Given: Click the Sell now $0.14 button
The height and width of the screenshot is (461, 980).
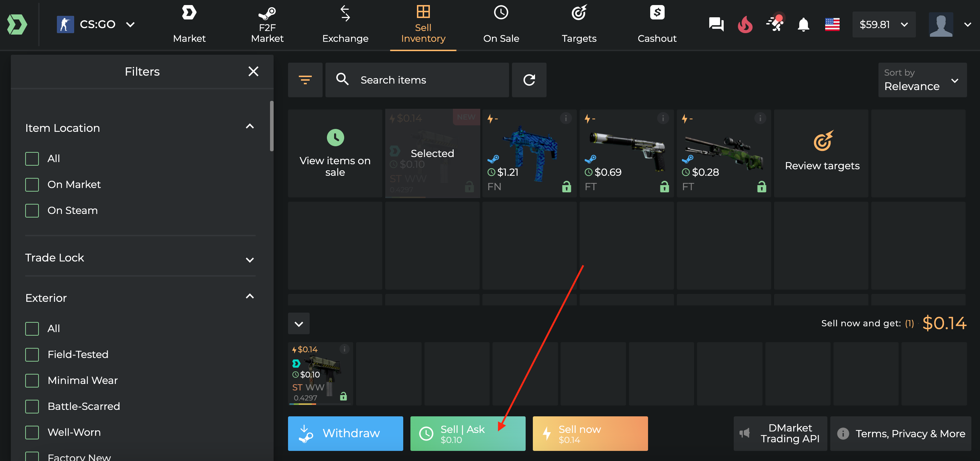Looking at the screenshot, I should click(x=590, y=433).
